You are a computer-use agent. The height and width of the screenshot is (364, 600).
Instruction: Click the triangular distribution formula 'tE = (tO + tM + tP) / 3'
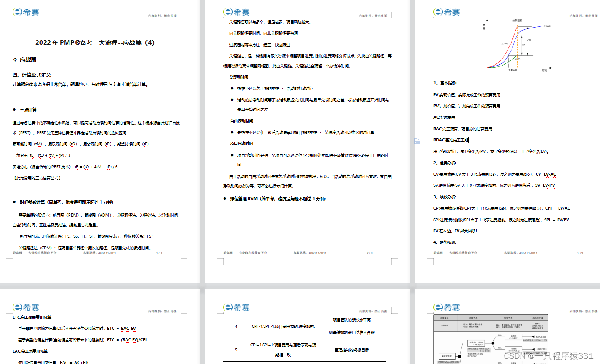pos(51,155)
